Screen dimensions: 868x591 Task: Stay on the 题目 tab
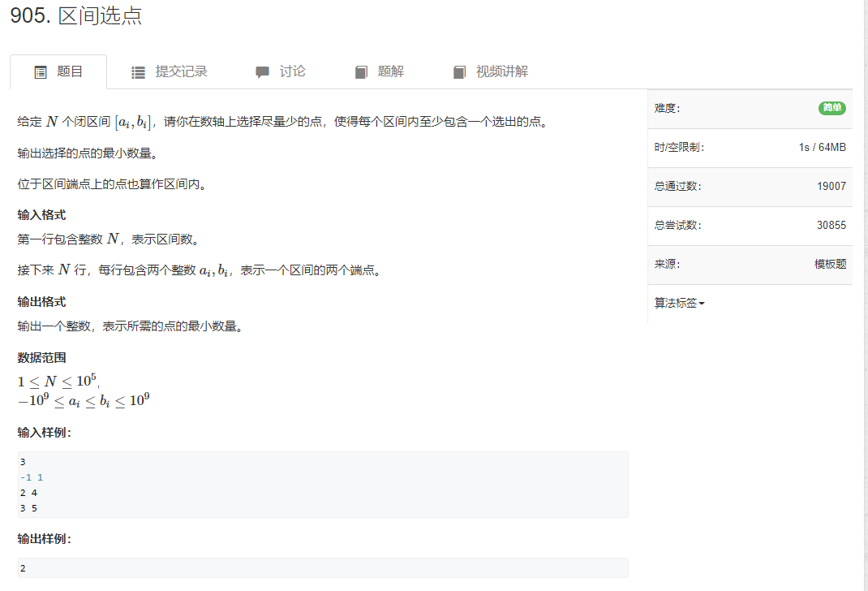(69, 71)
